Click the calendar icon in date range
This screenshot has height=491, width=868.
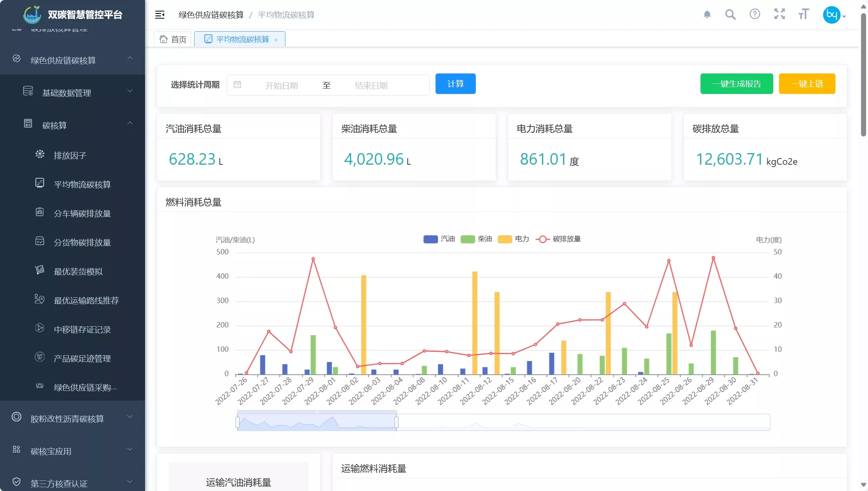tap(237, 85)
